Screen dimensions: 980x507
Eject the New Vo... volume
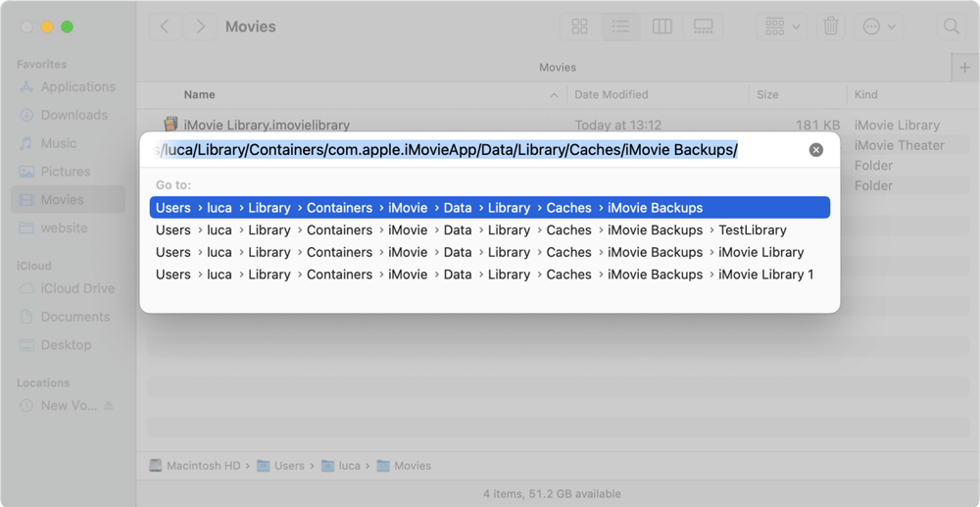(x=109, y=405)
